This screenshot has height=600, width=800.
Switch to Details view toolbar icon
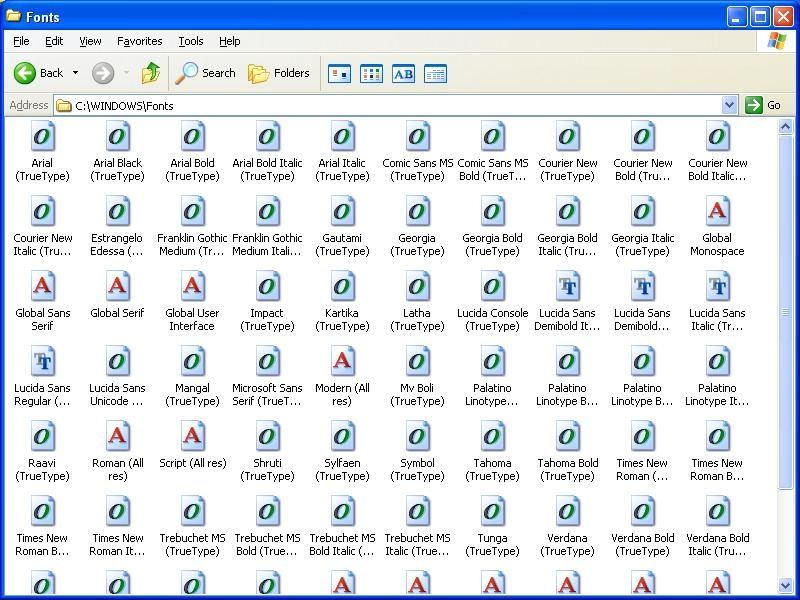click(x=436, y=73)
